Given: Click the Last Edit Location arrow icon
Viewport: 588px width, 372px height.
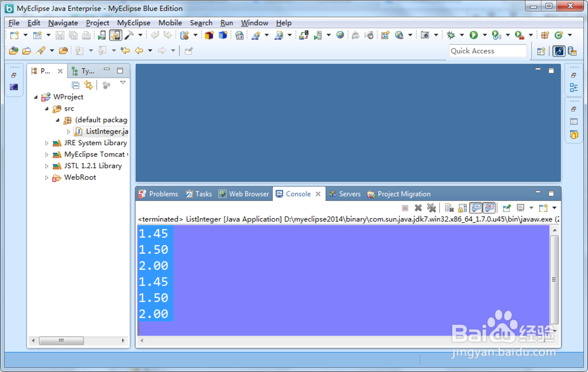Looking at the screenshot, I should 125,51.
